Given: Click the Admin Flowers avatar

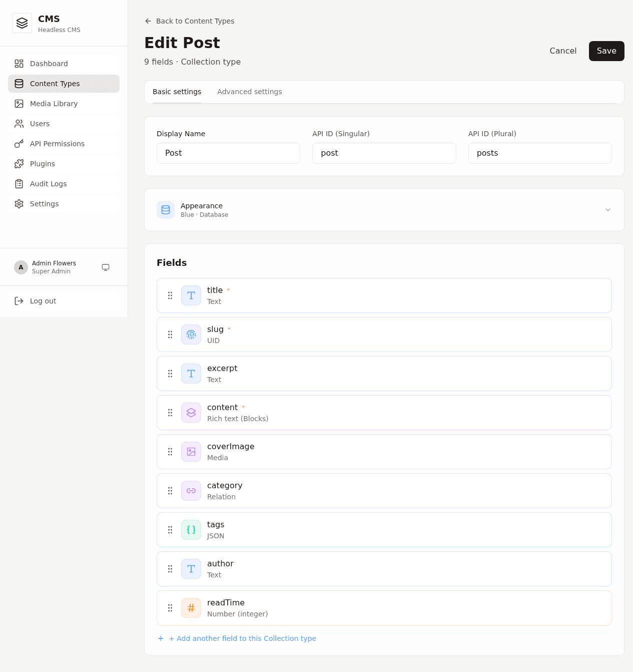Looking at the screenshot, I should [21, 267].
